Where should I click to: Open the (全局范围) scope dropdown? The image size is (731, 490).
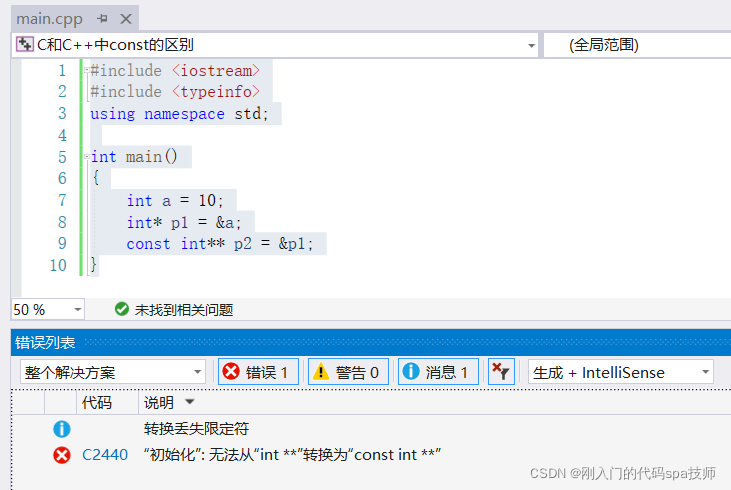coord(637,45)
